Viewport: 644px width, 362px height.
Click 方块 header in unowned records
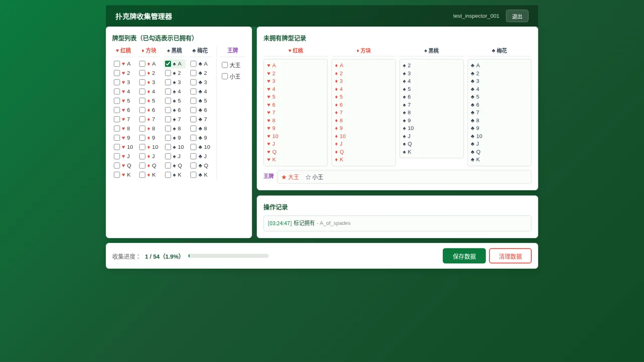[364, 51]
